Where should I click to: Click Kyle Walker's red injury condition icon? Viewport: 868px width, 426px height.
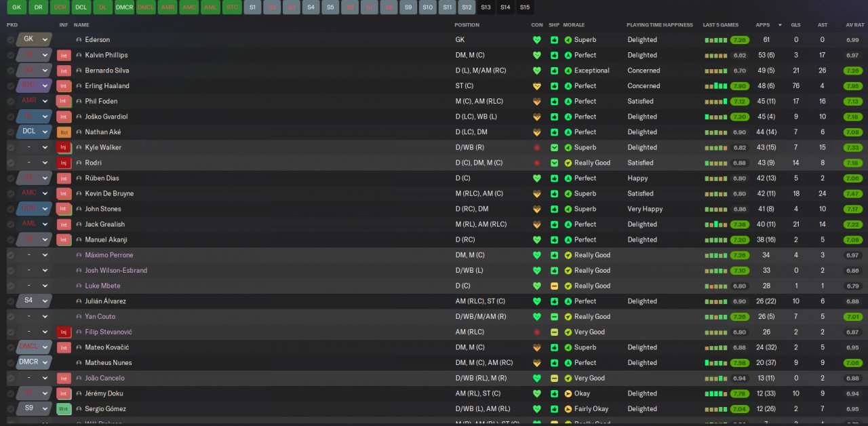click(537, 147)
